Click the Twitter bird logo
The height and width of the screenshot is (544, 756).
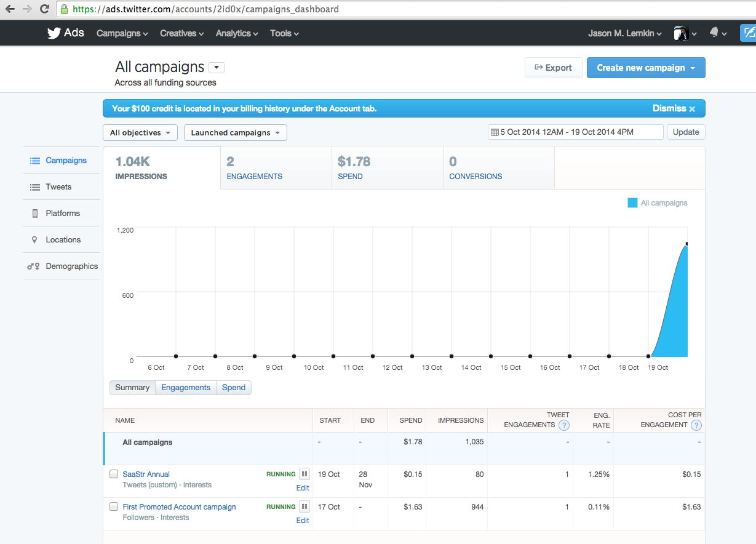pyautogui.click(x=54, y=33)
